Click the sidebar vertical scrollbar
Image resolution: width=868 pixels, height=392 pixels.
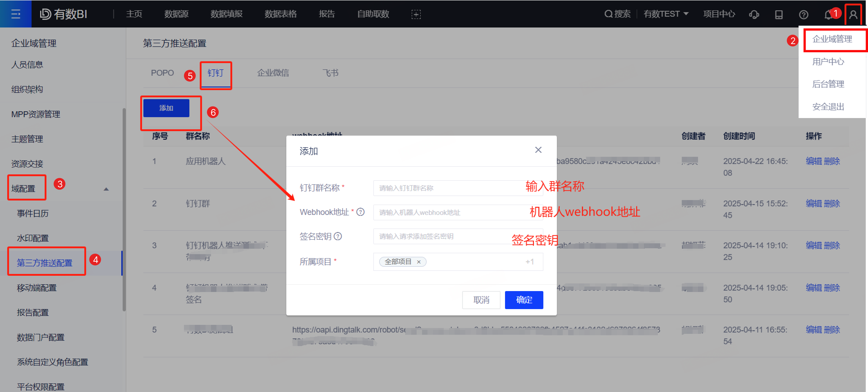124,209
